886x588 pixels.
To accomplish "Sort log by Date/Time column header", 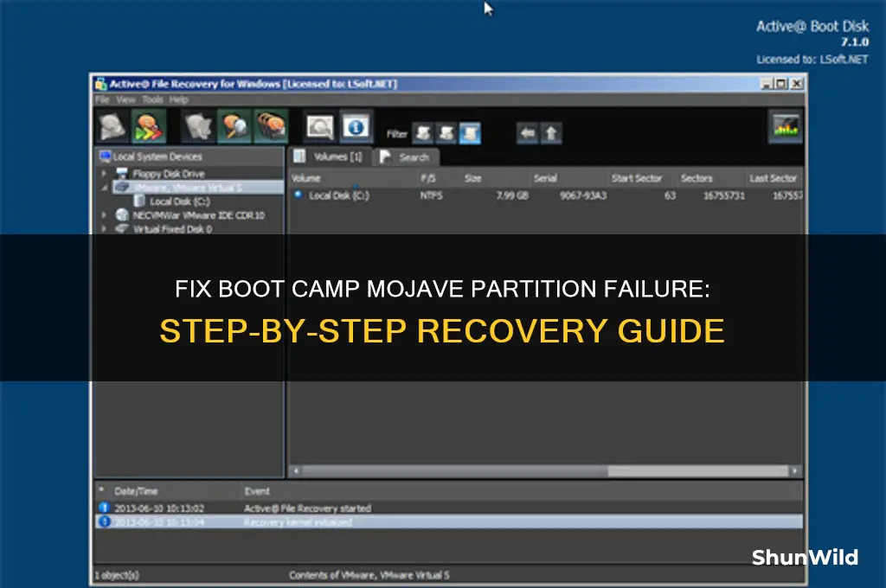I will coord(136,491).
